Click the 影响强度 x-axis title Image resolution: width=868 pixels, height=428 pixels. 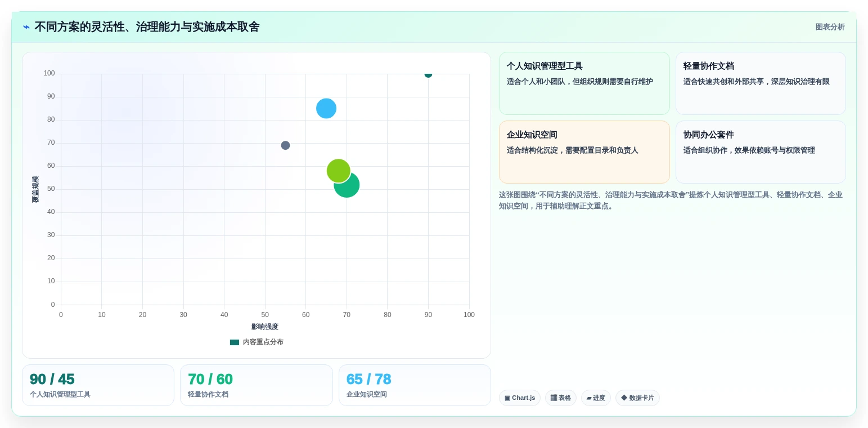pyautogui.click(x=265, y=327)
